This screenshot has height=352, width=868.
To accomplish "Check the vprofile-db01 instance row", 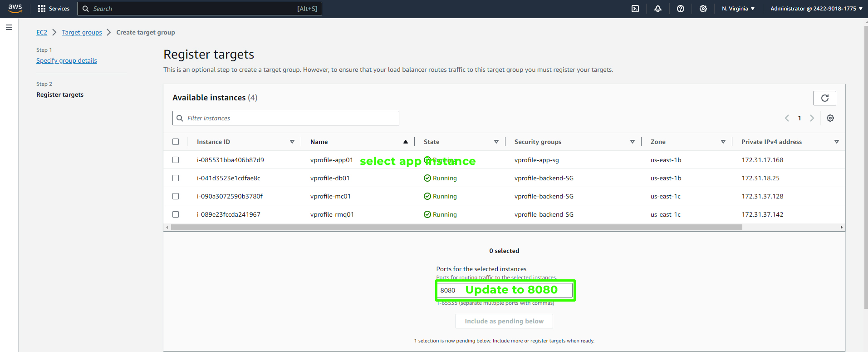I will [176, 178].
